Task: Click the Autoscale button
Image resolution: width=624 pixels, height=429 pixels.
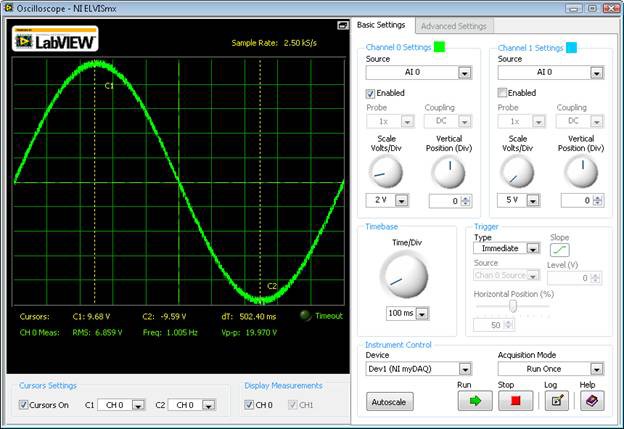Action: point(390,402)
